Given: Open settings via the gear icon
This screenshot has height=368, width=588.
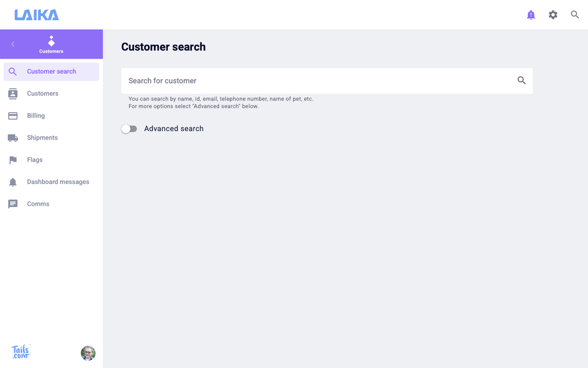Looking at the screenshot, I should (553, 15).
